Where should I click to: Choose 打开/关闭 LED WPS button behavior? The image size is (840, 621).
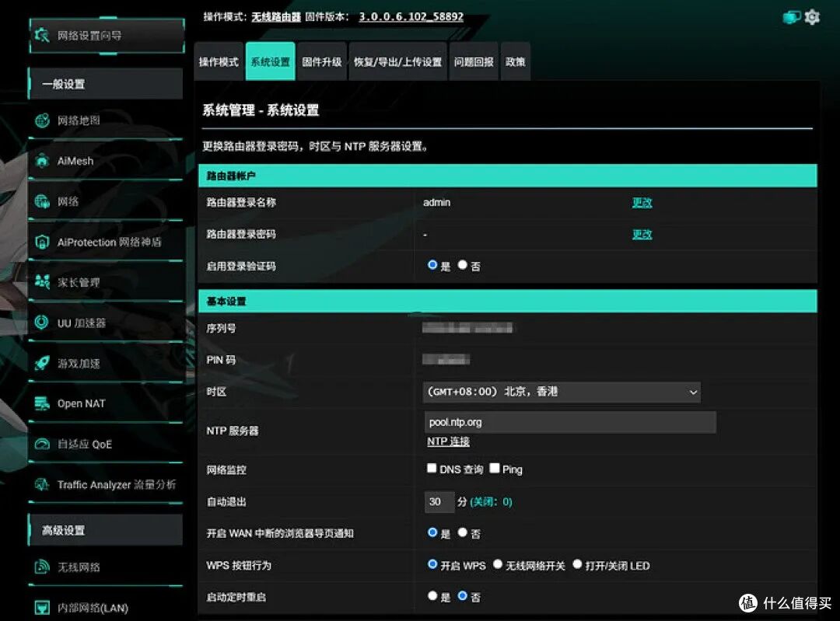pyautogui.click(x=577, y=564)
